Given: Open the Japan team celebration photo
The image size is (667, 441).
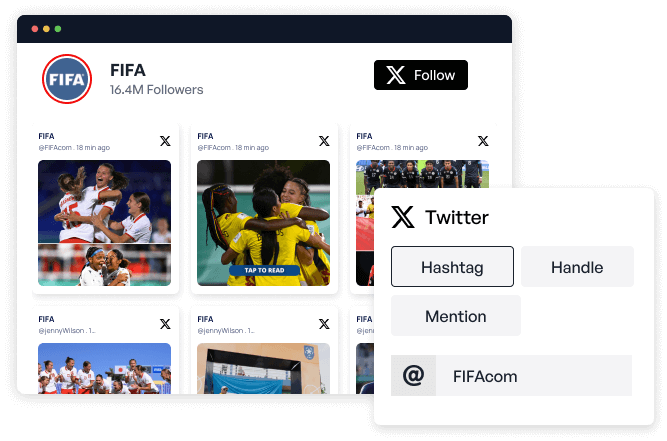Looking at the screenshot, I should click(105, 368).
